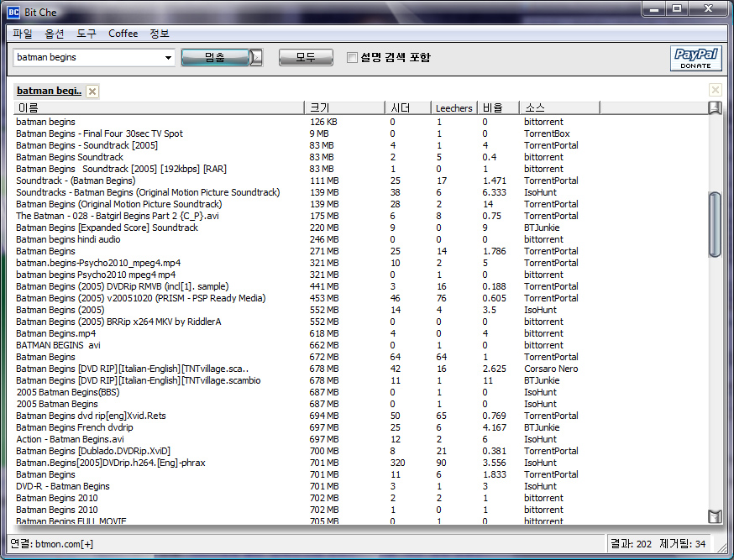This screenshot has width=734, height=560.
Task: Select DVD-R - Batman Begins row
Action: pyautogui.click(x=361, y=486)
